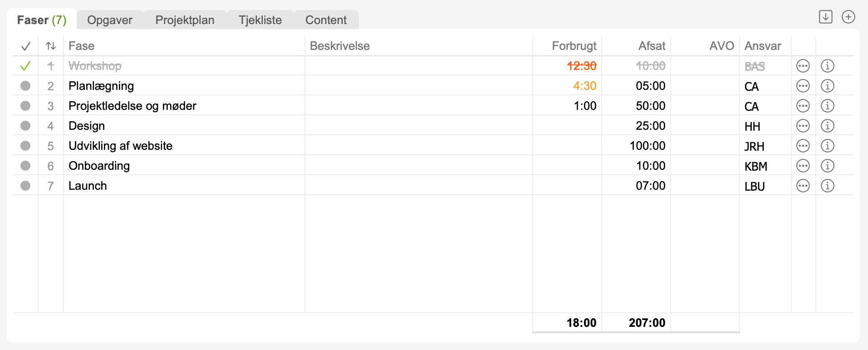Switch to the Projektplan tab
The width and height of the screenshot is (868, 350).
[x=185, y=20]
